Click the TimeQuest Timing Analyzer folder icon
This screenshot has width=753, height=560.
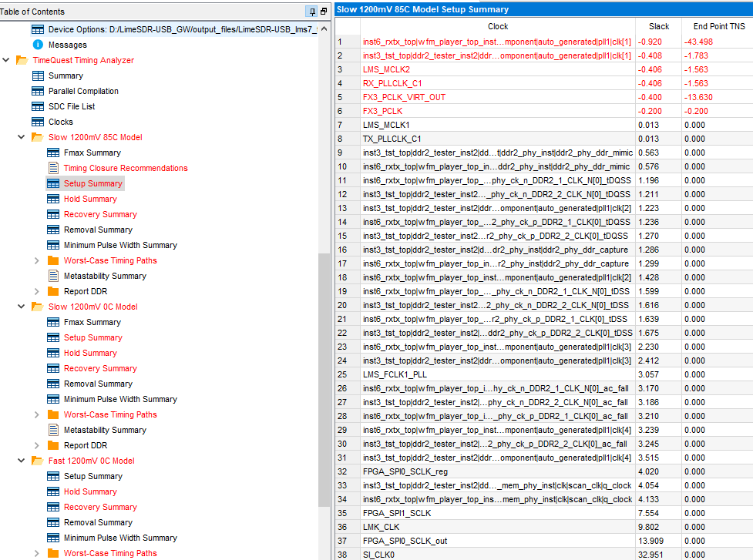pyautogui.click(x=22, y=60)
